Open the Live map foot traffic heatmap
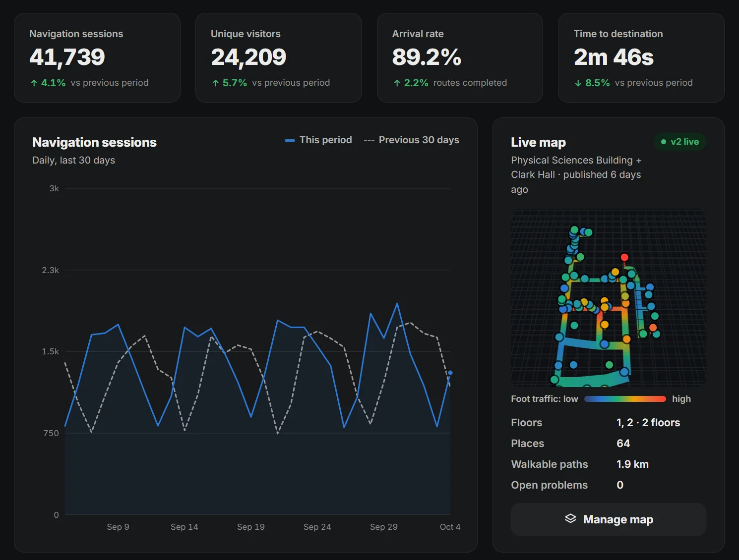This screenshot has width=739, height=560. [x=609, y=298]
